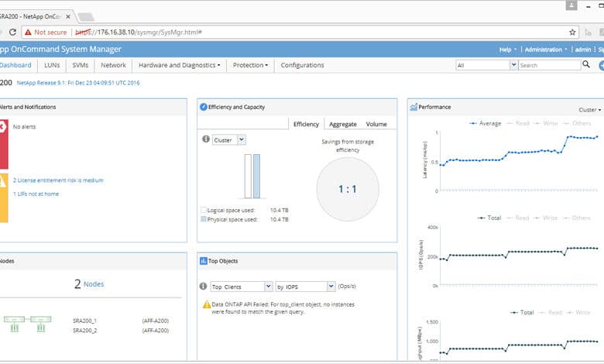Image resolution: width=604 pixels, height=364 pixels.
Task: Click the info icon beside the Cluster dropdown
Action: [206, 139]
